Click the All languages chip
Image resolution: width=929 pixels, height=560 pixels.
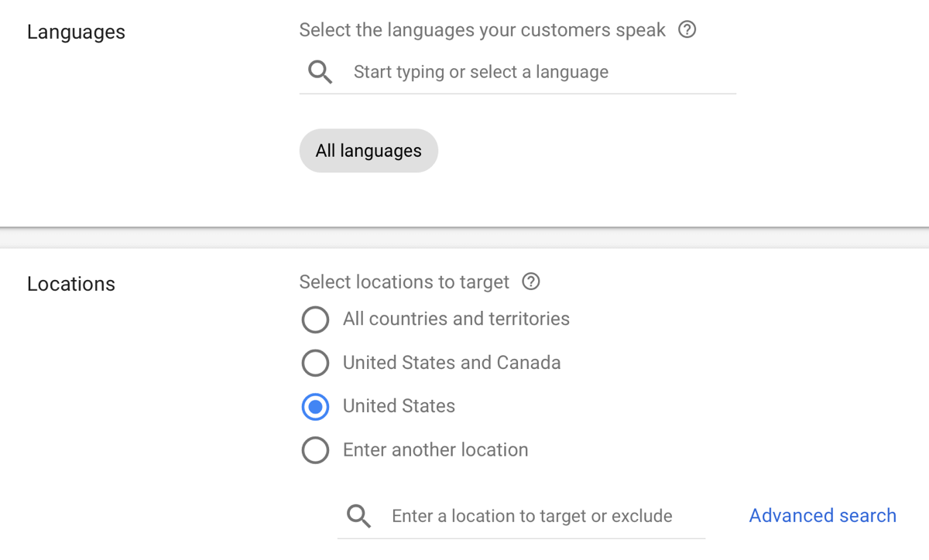tap(369, 151)
